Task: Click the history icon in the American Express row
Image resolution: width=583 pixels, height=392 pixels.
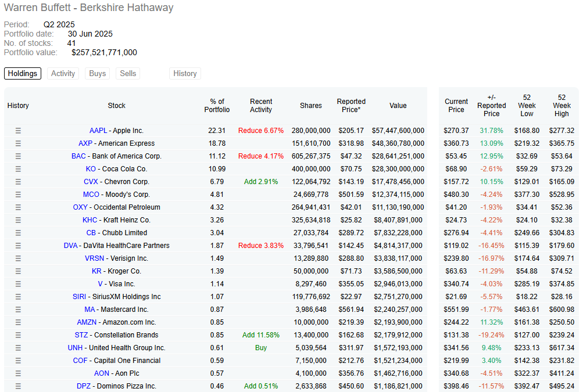Action: click(x=18, y=143)
